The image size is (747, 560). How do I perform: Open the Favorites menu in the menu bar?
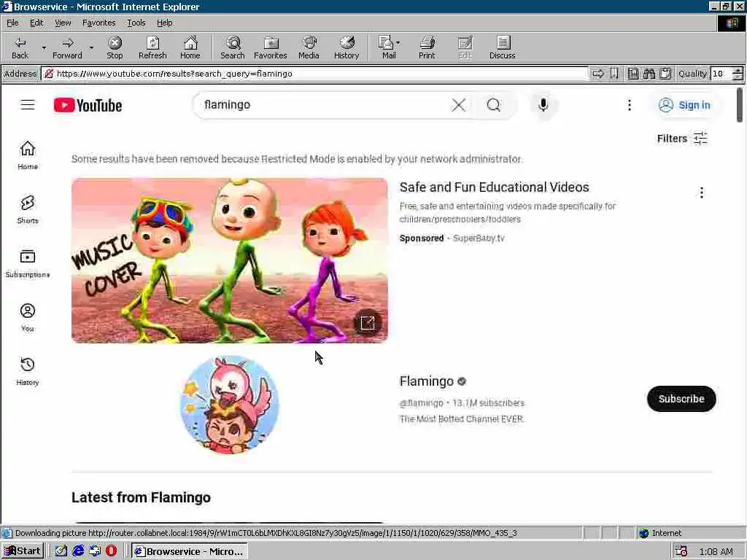click(x=98, y=23)
